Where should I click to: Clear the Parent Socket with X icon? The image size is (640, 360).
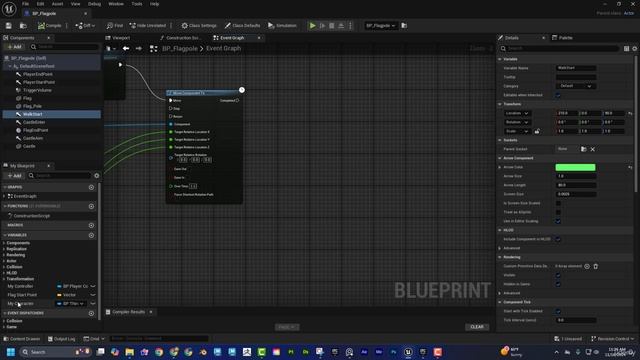(593, 149)
